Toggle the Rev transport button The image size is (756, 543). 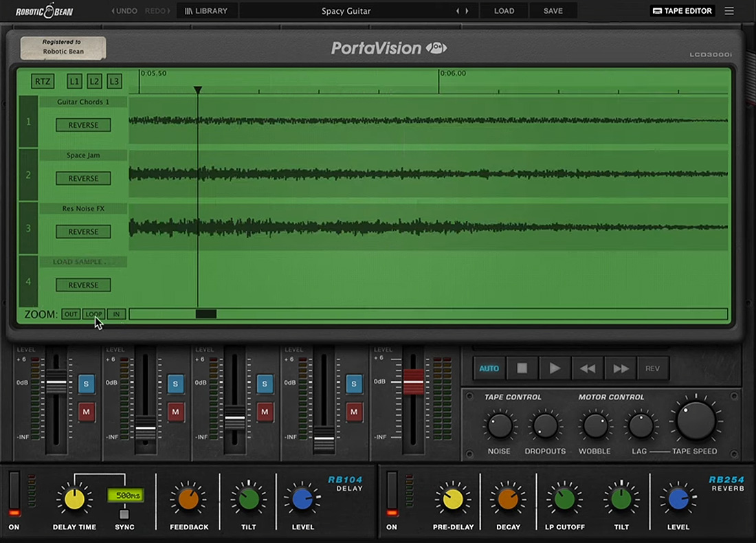(653, 368)
